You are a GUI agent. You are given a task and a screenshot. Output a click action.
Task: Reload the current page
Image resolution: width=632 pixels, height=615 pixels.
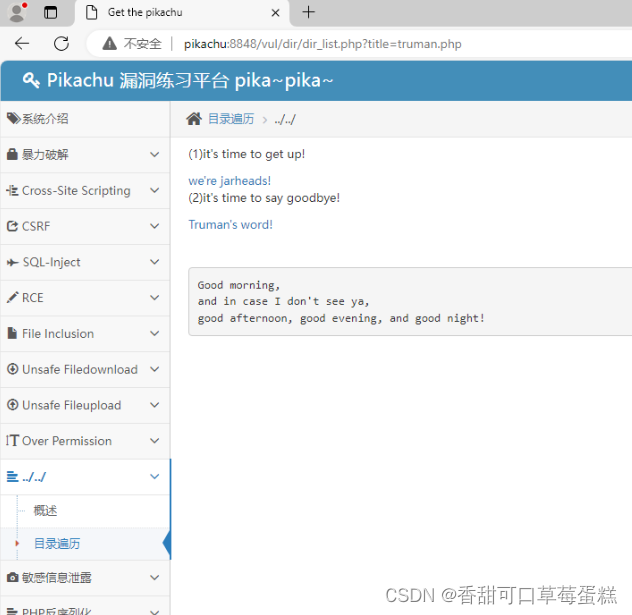click(x=61, y=43)
